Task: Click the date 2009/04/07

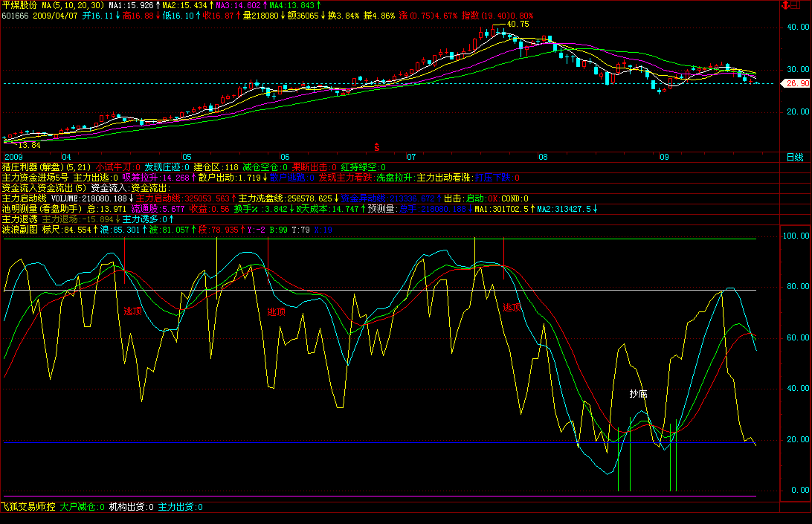Action: coord(55,16)
